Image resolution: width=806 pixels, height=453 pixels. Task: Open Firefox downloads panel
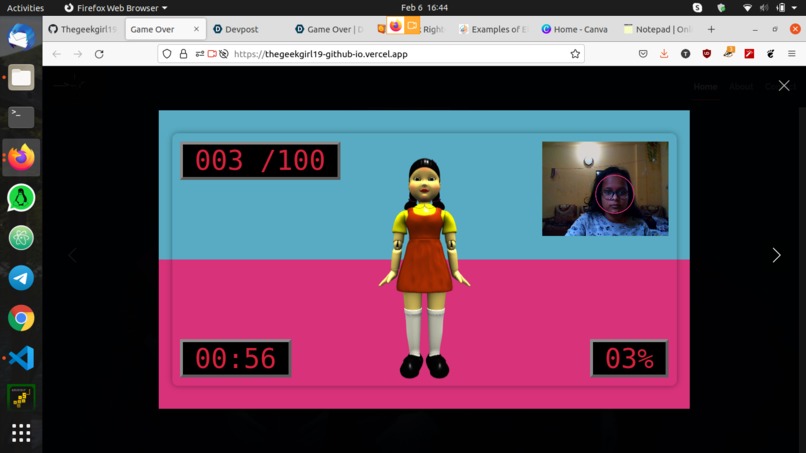(664, 54)
